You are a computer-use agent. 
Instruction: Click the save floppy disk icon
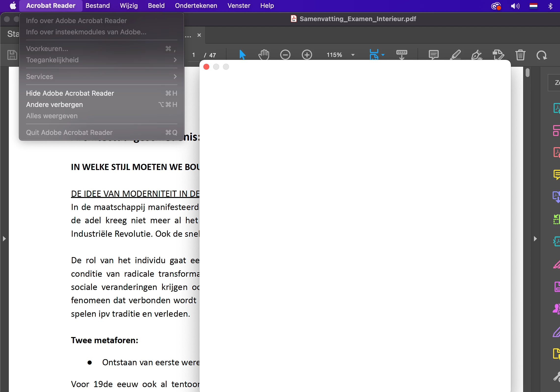(12, 55)
